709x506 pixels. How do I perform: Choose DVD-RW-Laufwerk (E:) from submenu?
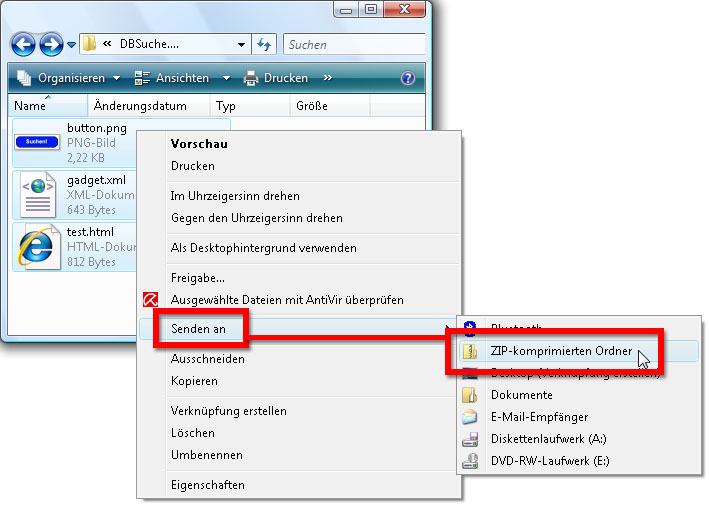(x=548, y=461)
